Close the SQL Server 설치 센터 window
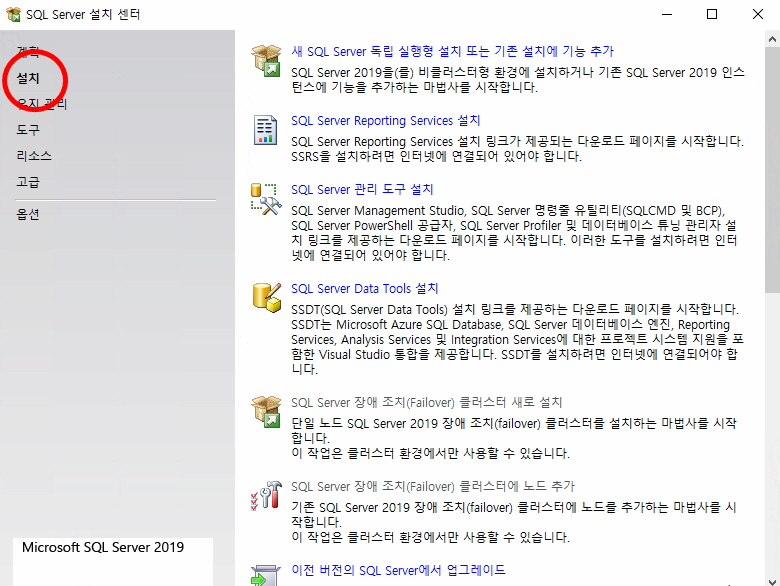This screenshot has height=586, width=780. point(758,14)
